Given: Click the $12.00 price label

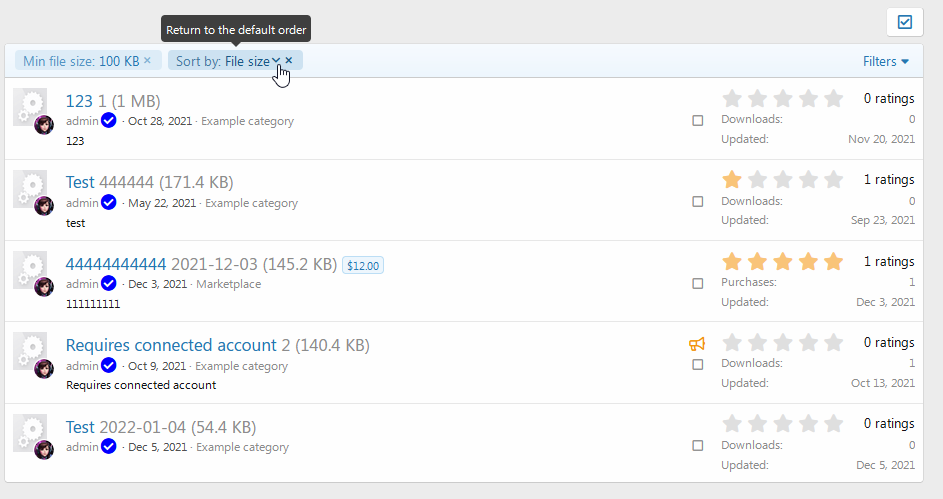Looking at the screenshot, I should [363, 265].
